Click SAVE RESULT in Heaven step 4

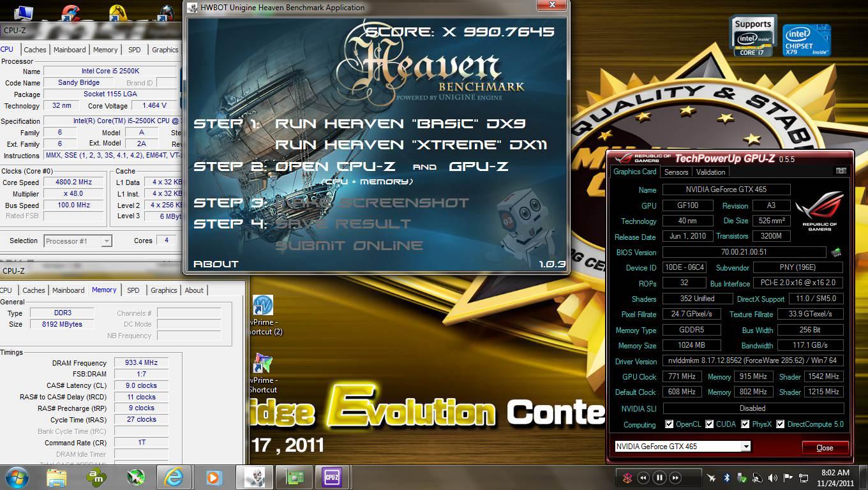[343, 224]
